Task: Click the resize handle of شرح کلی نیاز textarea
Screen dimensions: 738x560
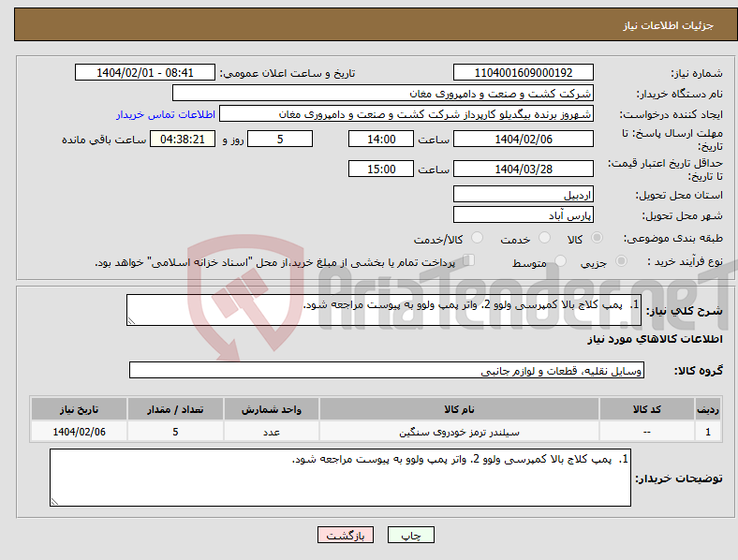Action: [x=131, y=321]
